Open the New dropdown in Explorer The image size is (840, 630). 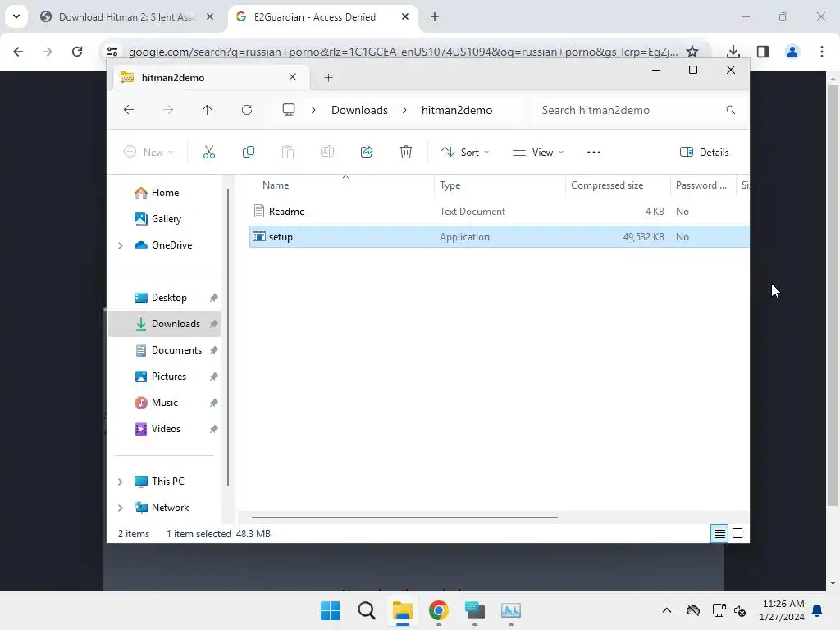pos(148,152)
